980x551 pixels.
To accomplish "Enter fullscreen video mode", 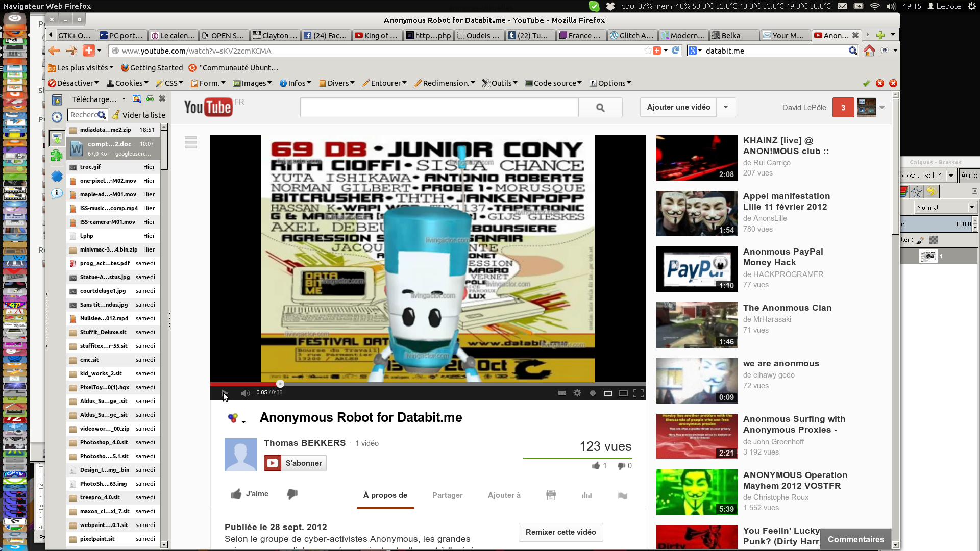I will pyautogui.click(x=639, y=393).
